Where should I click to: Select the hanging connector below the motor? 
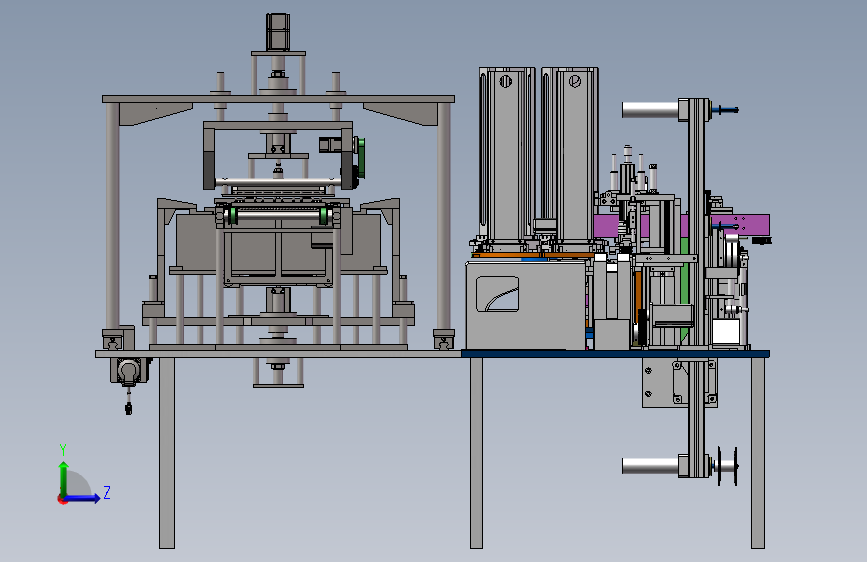pyautogui.click(x=129, y=408)
